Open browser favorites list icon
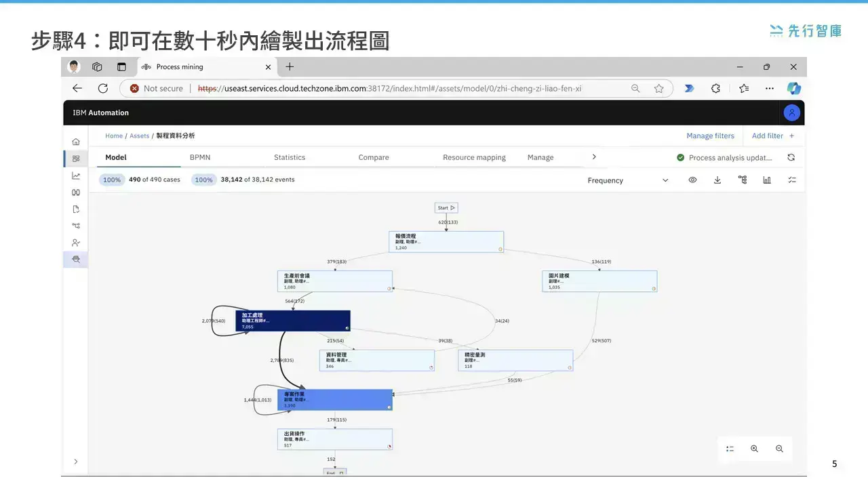The width and height of the screenshot is (868, 488). click(x=744, y=88)
